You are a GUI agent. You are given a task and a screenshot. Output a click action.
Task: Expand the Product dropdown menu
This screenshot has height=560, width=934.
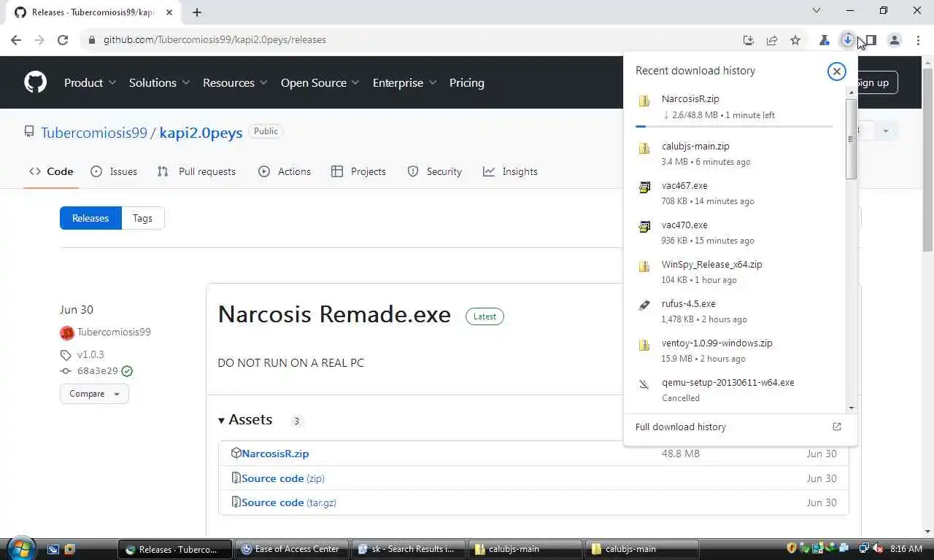[x=90, y=82]
